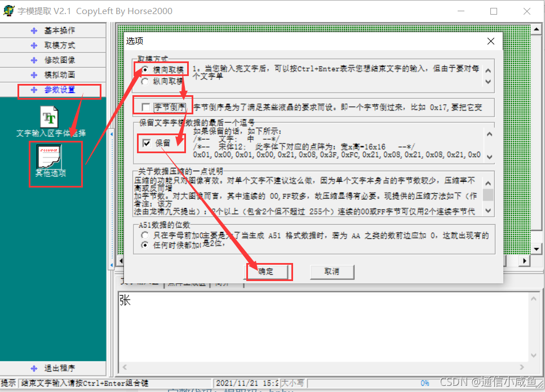545x392 pixels.
Task: Open the 取模方式 menu section
Action: tap(53, 45)
